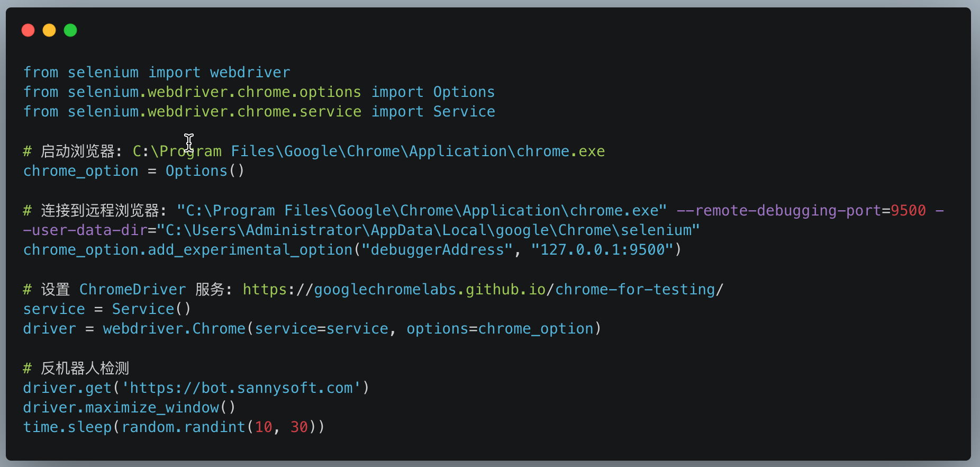Click the number 10 in randint

[x=264, y=427]
